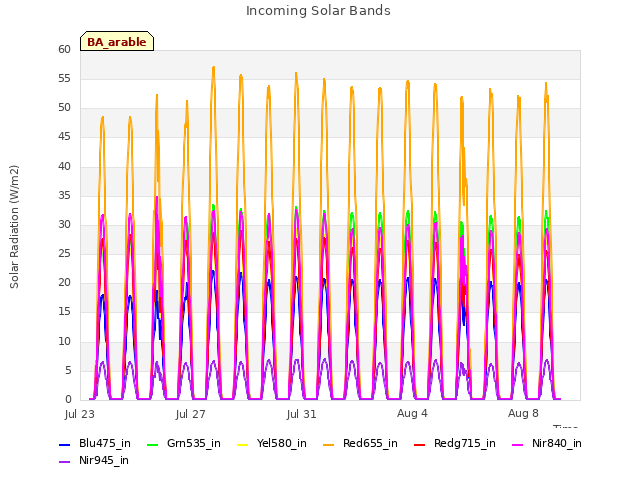
Task: Click the Aug 4 x-axis tick label
Action: pos(412,413)
